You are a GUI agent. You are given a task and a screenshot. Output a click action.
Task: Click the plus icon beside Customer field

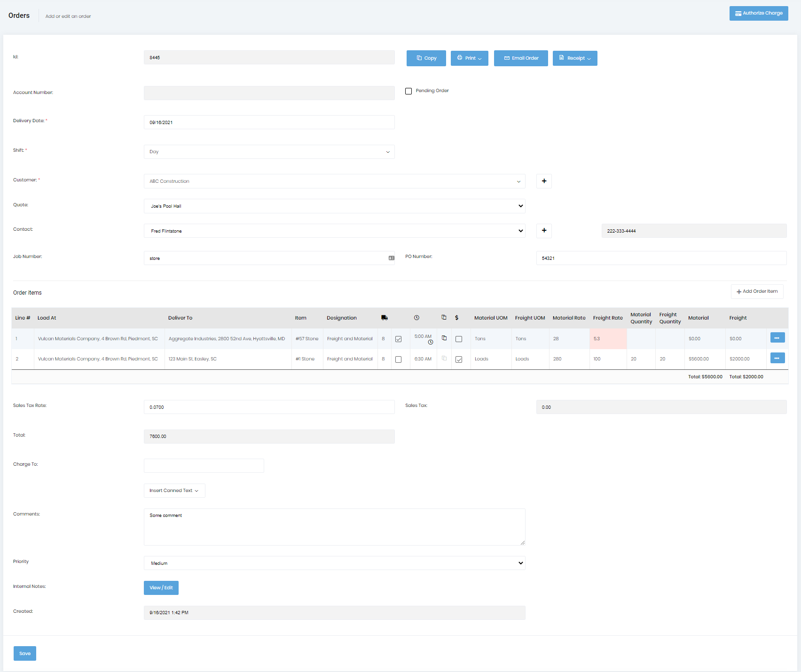544,181
